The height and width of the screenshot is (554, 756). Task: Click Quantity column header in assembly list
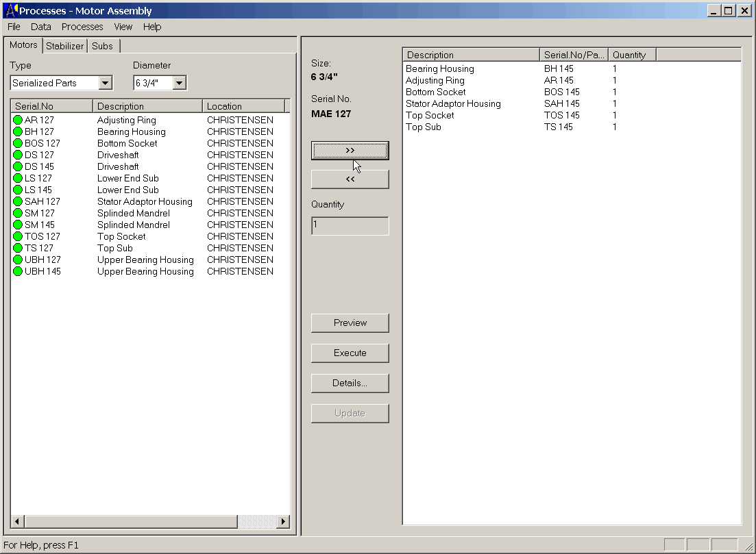tap(632, 55)
